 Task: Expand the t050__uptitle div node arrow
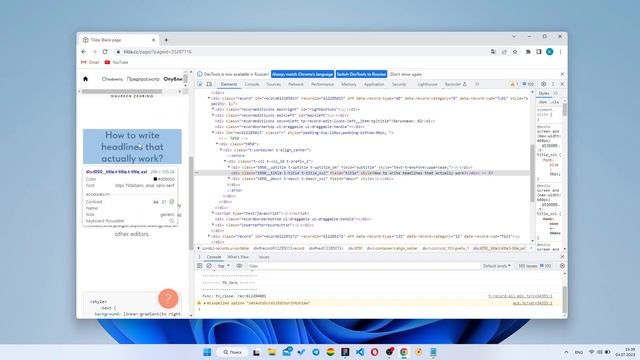click(x=229, y=167)
